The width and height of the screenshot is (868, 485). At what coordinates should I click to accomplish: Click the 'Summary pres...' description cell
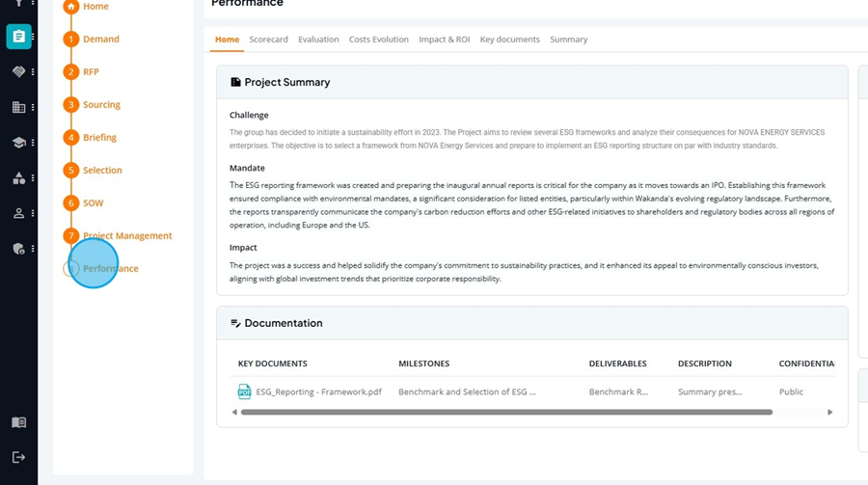(x=710, y=391)
